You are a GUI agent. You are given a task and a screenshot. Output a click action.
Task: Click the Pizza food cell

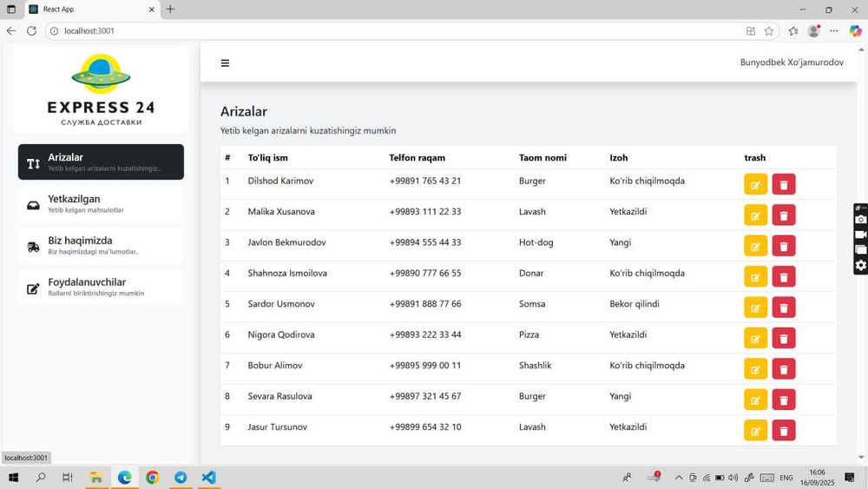529,334
